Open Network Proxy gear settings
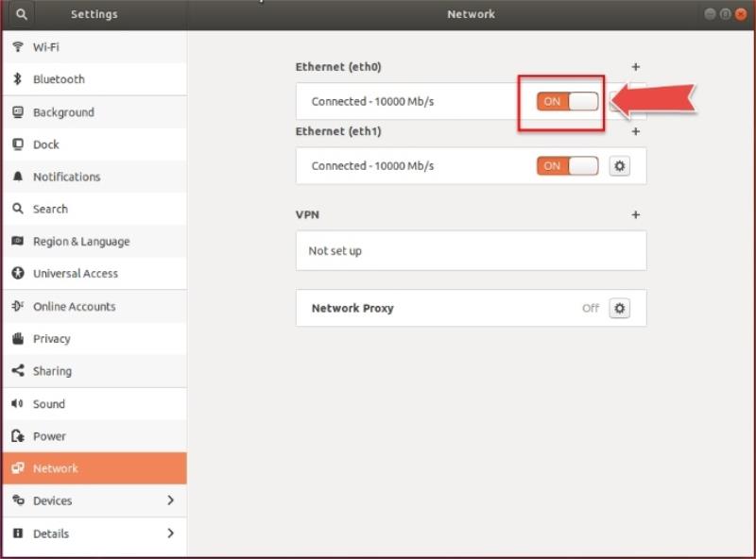The width and height of the screenshot is (756, 559). [x=619, y=309]
